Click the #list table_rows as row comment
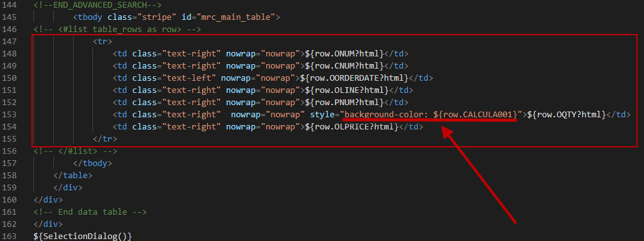Image resolution: width=644 pixels, height=241 pixels. 117,29
